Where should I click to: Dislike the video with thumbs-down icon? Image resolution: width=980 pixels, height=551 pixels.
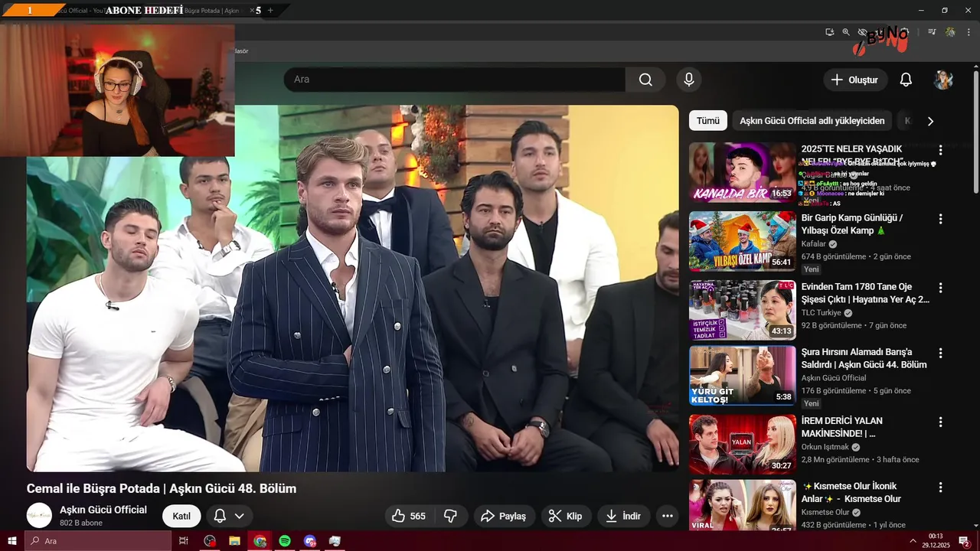click(451, 516)
